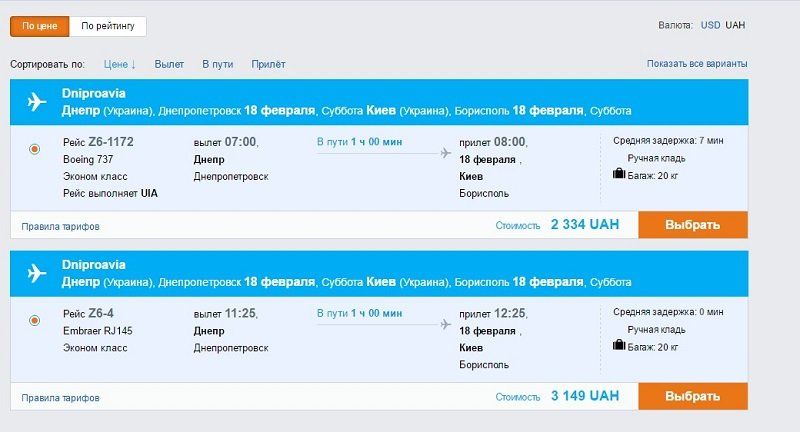
Task: Open Показать все варианты link
Action: (x=697, y=64)
